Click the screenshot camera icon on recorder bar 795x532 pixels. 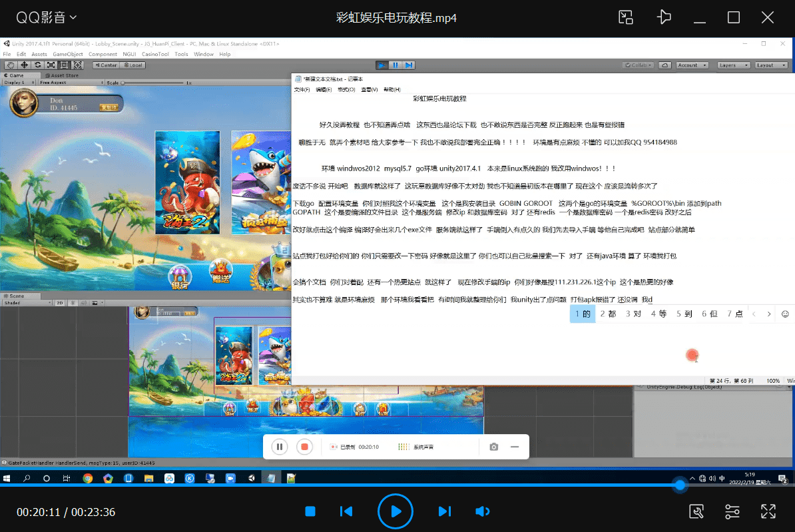[x=493, y=446]
